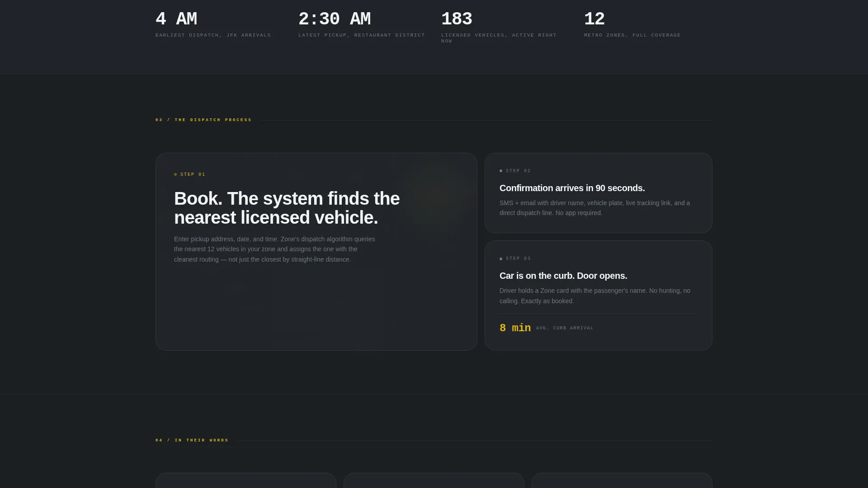The width and height of the screenshot is (868, 488).
Task: Click the '12' metro zones number
Action: point(594,19)
